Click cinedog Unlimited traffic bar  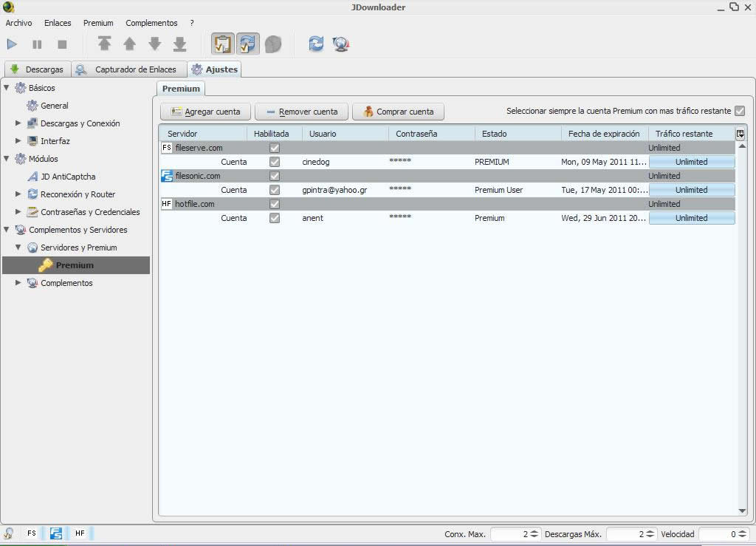[x=692, y=162]
